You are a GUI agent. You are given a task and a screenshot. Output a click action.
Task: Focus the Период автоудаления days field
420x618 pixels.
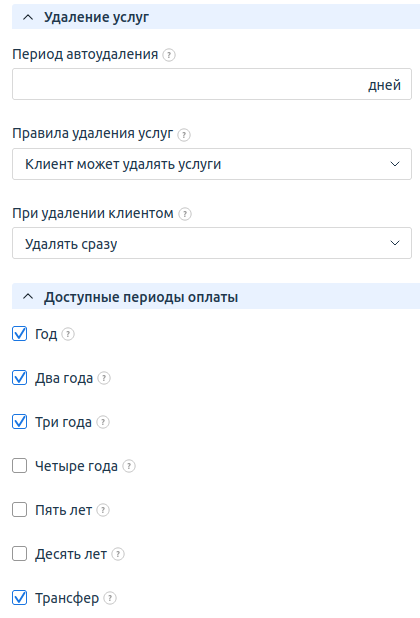[x=212, y=84]
